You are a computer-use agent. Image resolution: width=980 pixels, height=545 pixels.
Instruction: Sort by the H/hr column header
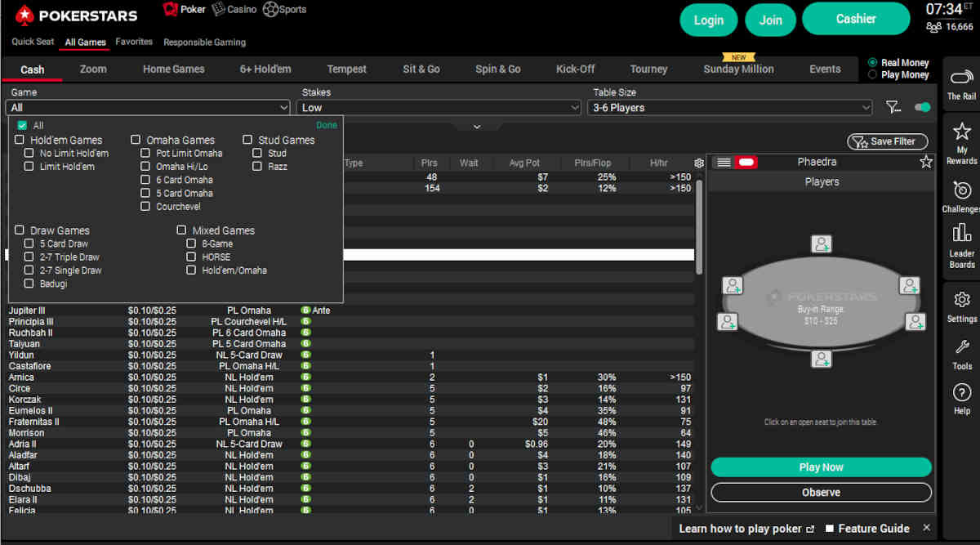coord(658,163)
